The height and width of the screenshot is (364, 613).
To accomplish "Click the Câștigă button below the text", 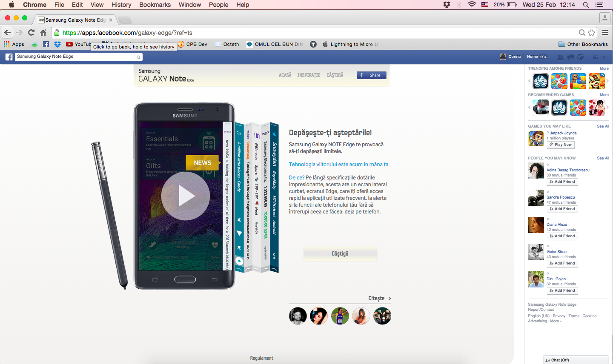I will 340,253.
